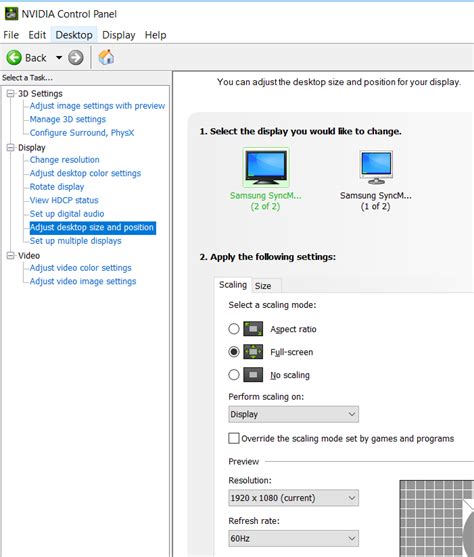Click the Full-screen scaling icon

[x=253, y=352]
